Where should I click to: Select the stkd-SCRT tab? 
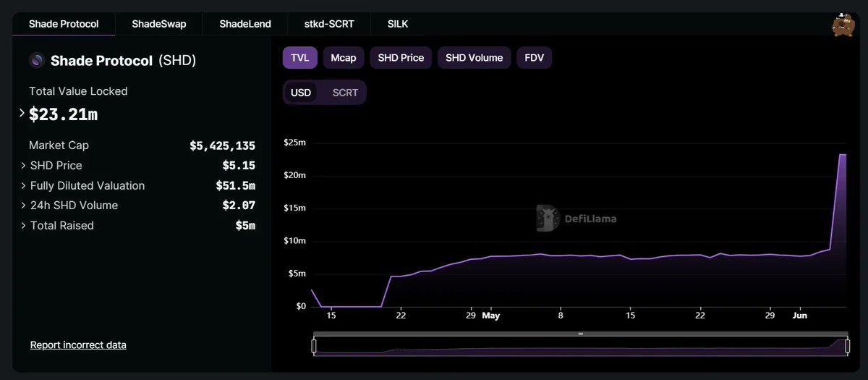(x=329, y=24)
